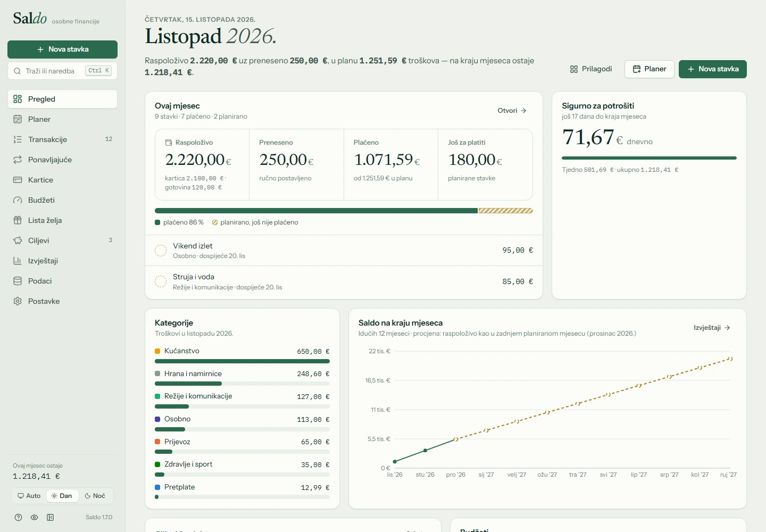
Task: Click the Podaci database icon
Action: (18, 281)
